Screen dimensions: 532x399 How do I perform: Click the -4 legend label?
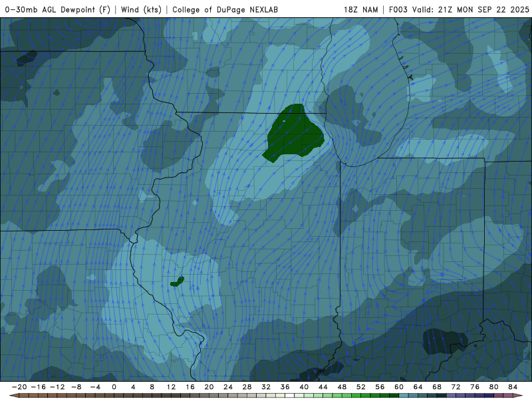pos(95,387)
